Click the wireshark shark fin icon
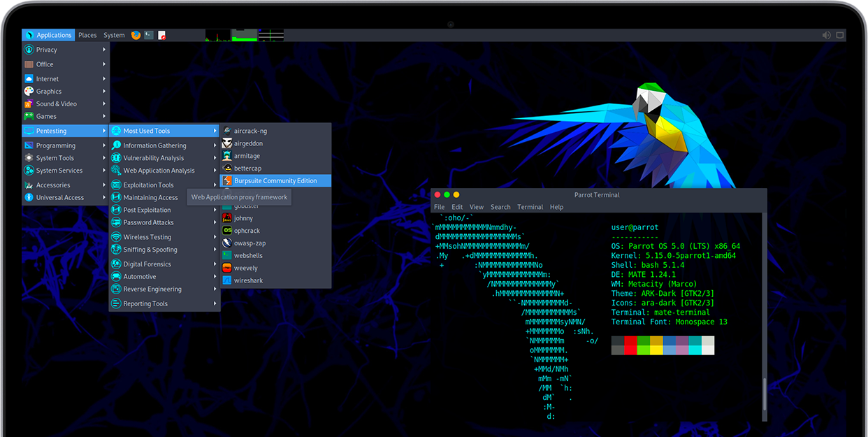The height and width of the screenshot is (437, 868). coord(227,280)
